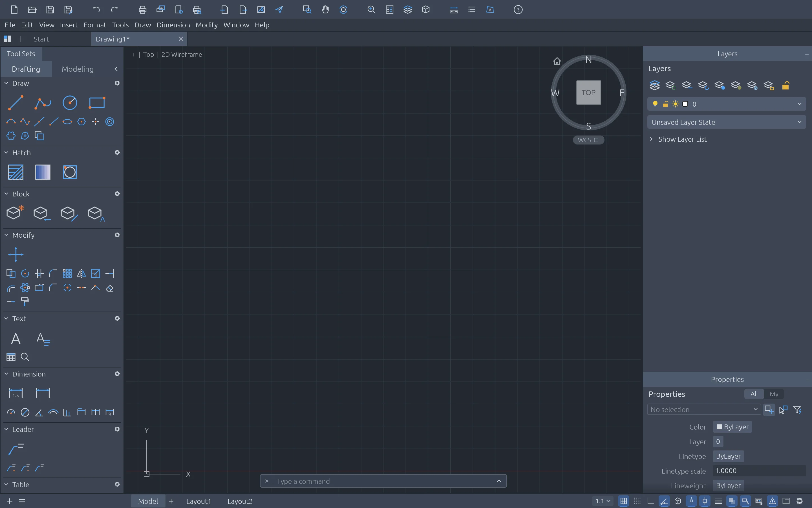Toggle polar tracking in status bar

tap(664, 501)
